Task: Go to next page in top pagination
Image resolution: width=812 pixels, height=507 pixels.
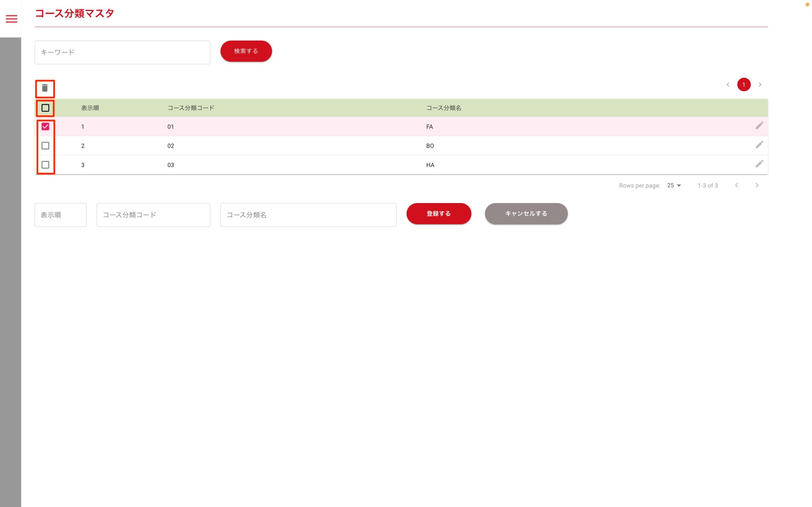Action: (760, 85)
